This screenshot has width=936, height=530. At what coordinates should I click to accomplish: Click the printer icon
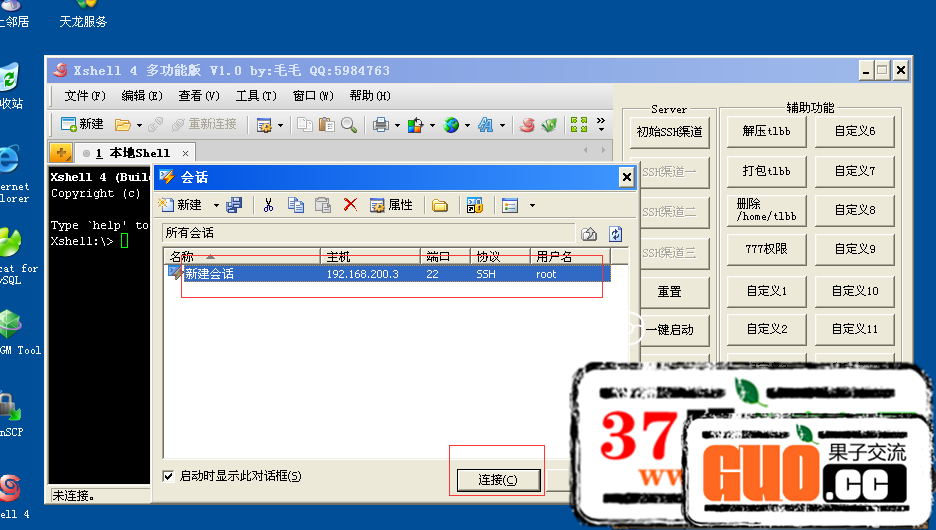tap(380, 125)
